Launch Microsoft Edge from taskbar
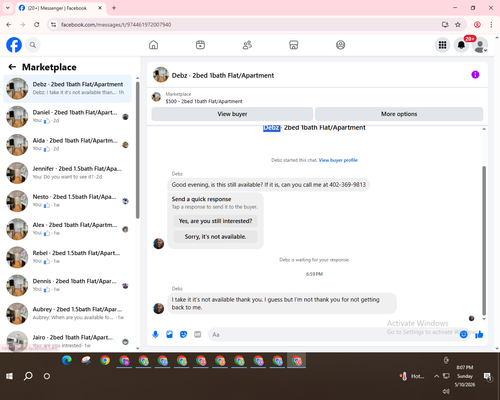This screenshot has height=400, width=500. (67, 360)
